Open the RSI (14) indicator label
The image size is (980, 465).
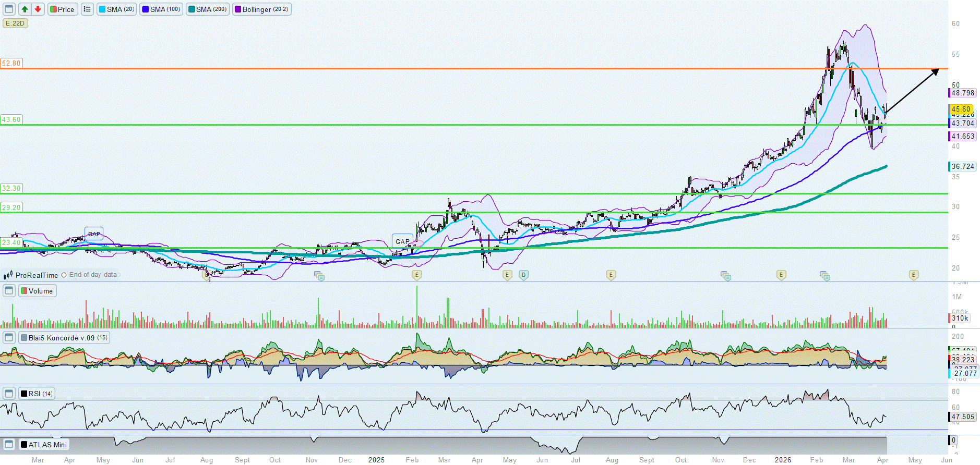tap(37, 394)
